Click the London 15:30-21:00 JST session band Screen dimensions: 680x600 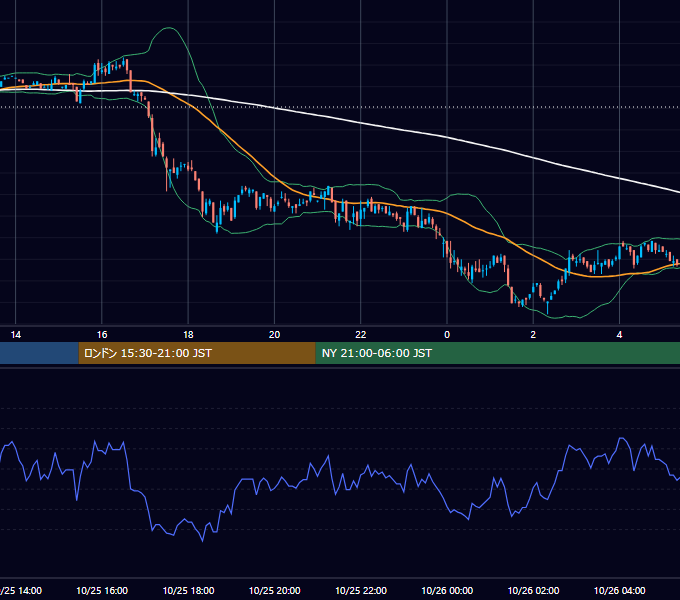tap(197, 353)
